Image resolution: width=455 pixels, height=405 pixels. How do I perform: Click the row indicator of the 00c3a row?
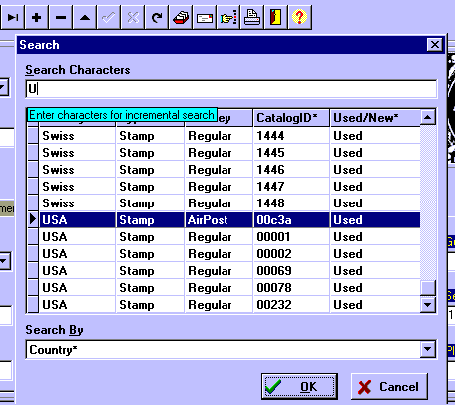pos(33,220)
